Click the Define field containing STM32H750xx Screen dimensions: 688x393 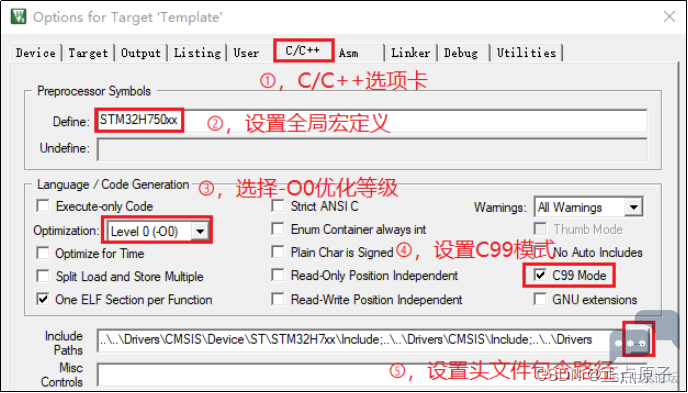point(372,121)
